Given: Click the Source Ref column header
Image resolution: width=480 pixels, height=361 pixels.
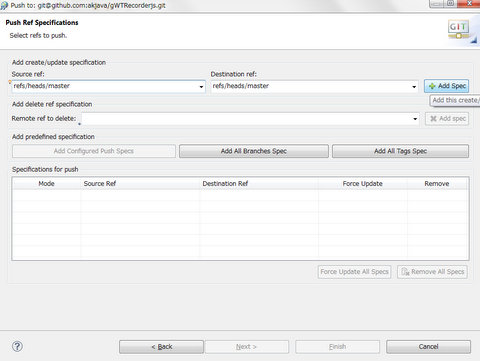Looking at the screenshot, I should pos(140,184).
